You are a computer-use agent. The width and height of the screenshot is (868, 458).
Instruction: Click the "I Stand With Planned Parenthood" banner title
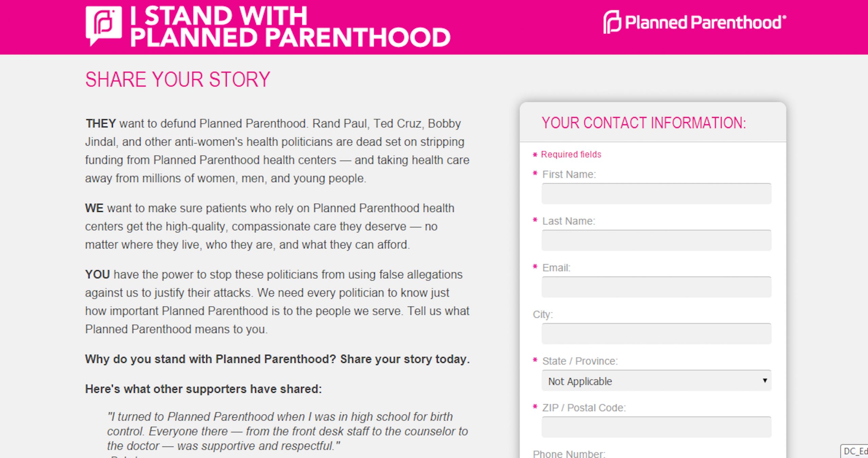pos(290,26)
